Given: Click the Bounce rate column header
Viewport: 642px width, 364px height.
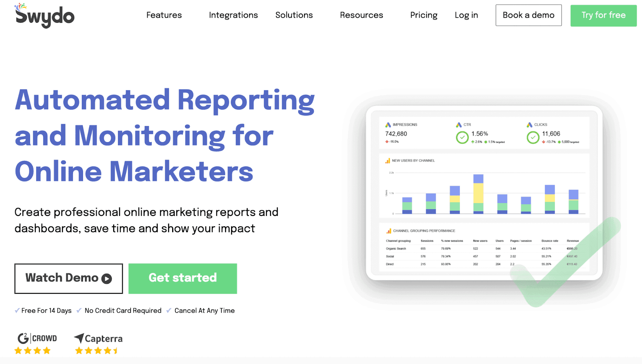Looking at the screenshot, I should [x=550, y=241].
